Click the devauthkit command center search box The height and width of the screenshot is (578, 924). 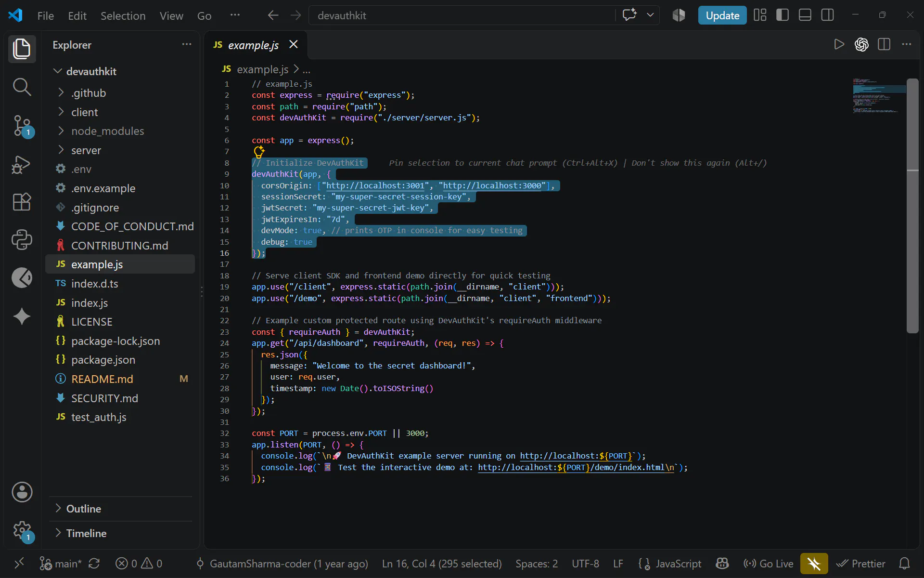click(462, 15)
